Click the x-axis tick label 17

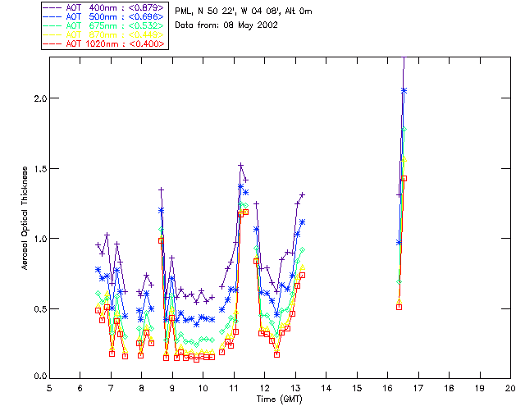coord(418,388)
